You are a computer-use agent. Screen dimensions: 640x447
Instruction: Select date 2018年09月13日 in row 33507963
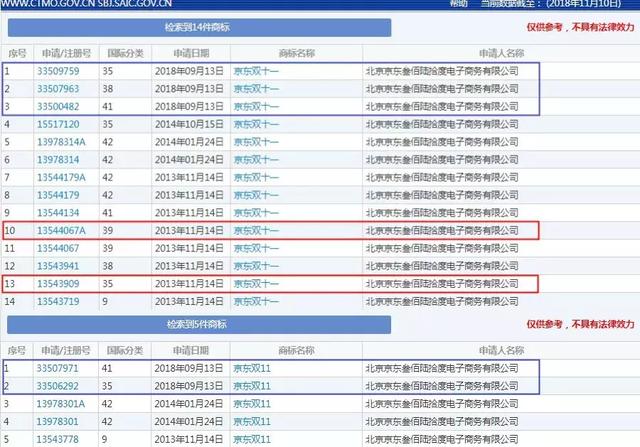(189, 89)
